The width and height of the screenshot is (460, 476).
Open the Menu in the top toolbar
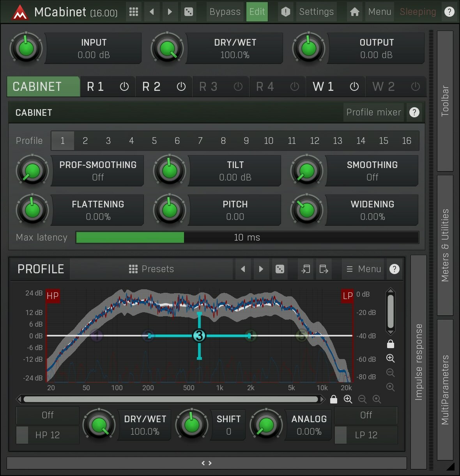click(379, 12)
